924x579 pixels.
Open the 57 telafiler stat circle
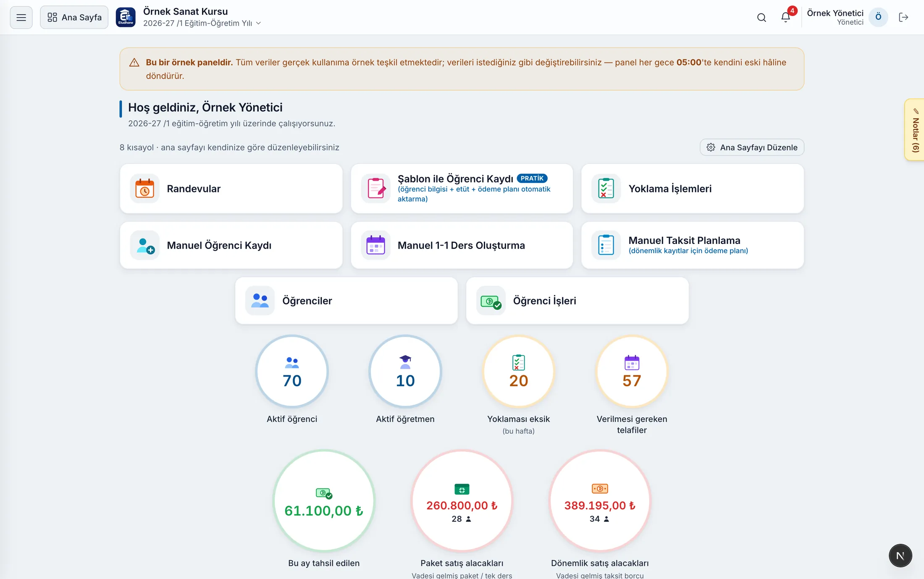coord(632,371)
